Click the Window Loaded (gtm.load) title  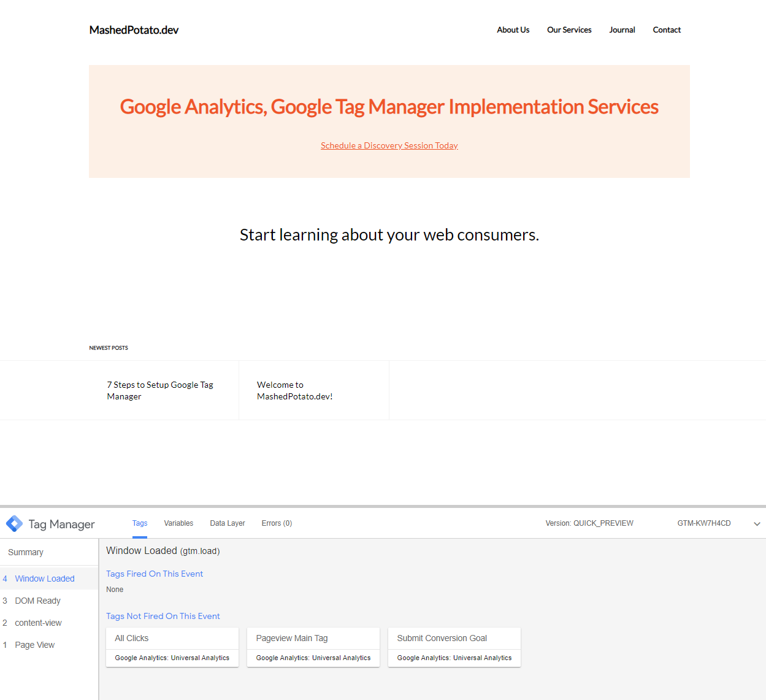point(163,551)
